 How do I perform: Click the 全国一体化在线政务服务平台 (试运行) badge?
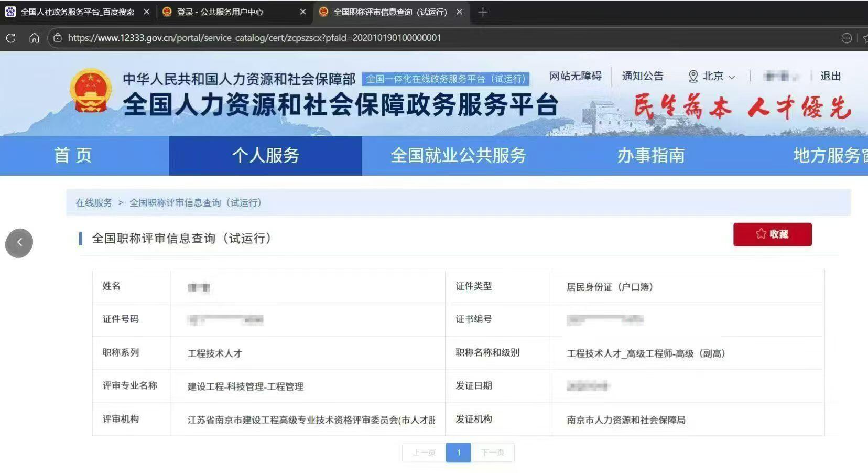446,79
